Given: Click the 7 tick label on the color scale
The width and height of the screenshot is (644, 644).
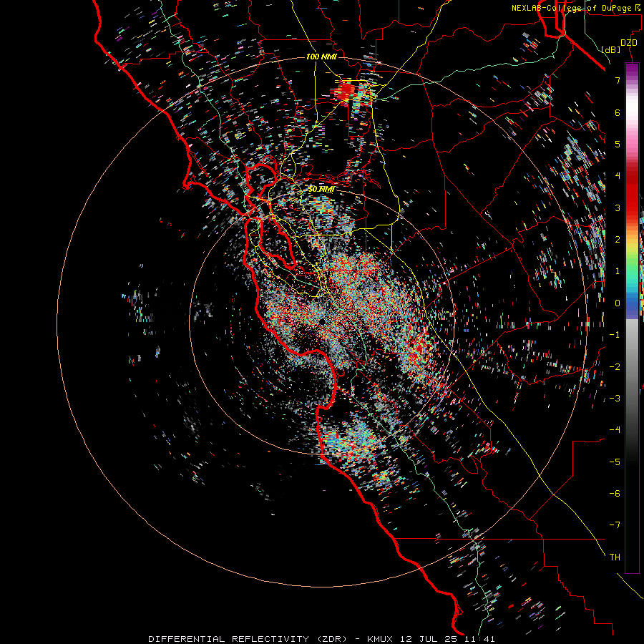Looking at the screenshot, I should point(618,80).
